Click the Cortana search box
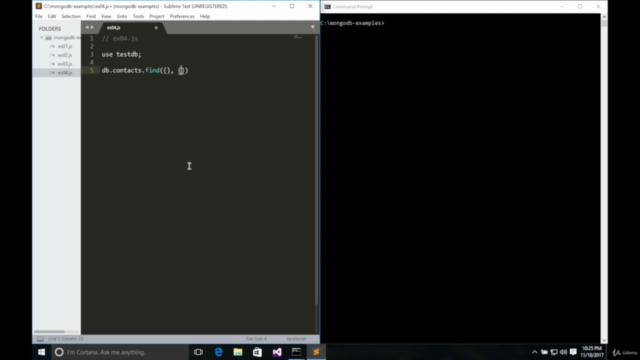The height and width of the screenshot is (360, 640). (x=120, y=352)
